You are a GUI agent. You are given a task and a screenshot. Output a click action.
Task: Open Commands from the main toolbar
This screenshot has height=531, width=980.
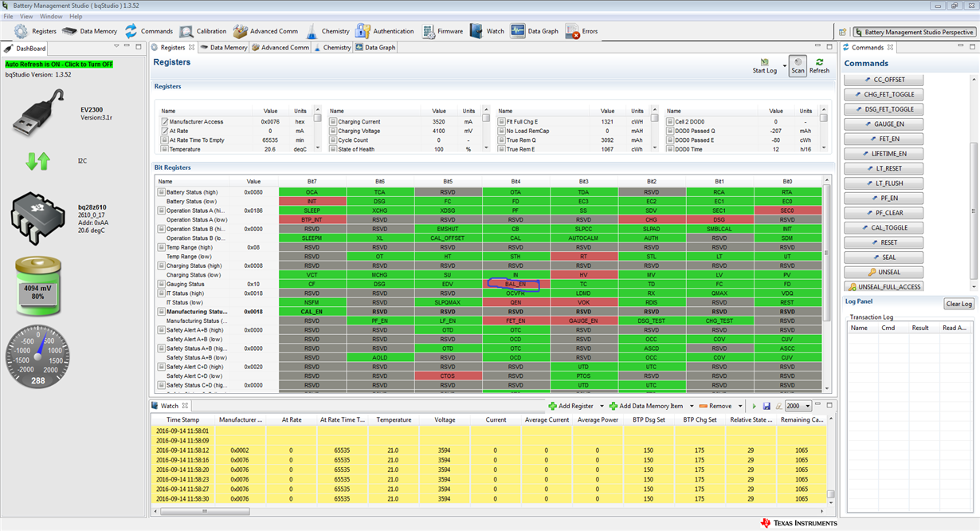pos(148,32)
